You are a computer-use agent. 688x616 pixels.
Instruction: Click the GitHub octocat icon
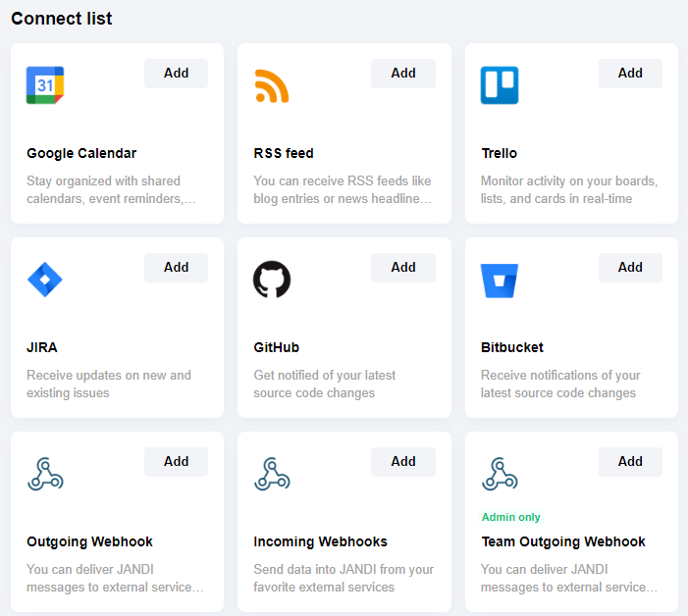(272, 280)
